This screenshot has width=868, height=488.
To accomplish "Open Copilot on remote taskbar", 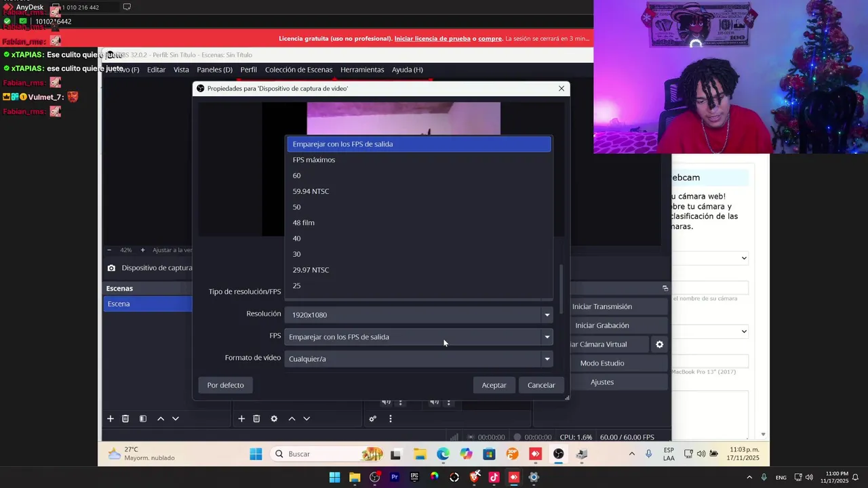I will (x=466, y=454).
